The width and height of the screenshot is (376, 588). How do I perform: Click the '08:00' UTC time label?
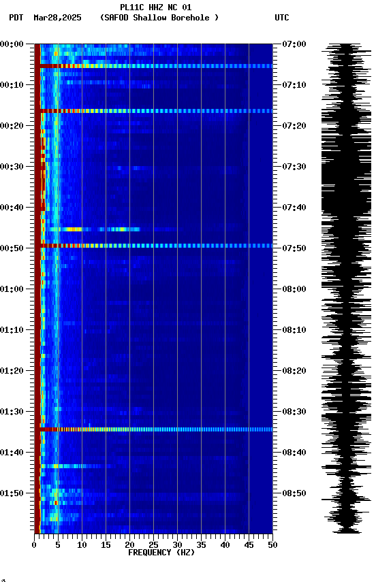click(294, 289)
